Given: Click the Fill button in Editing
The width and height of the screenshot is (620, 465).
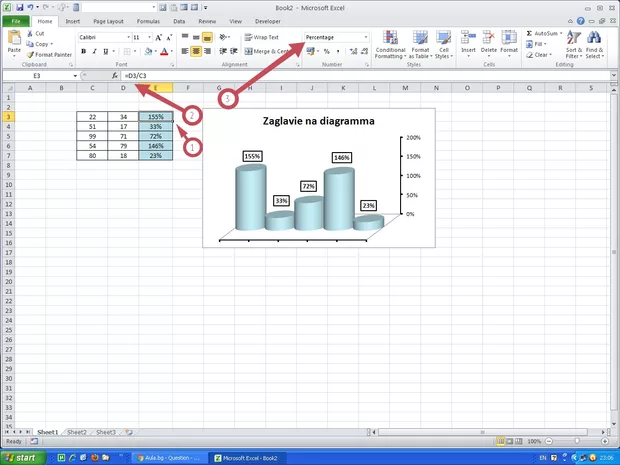Looking at the screenshot, I should (x=537, y=44).
